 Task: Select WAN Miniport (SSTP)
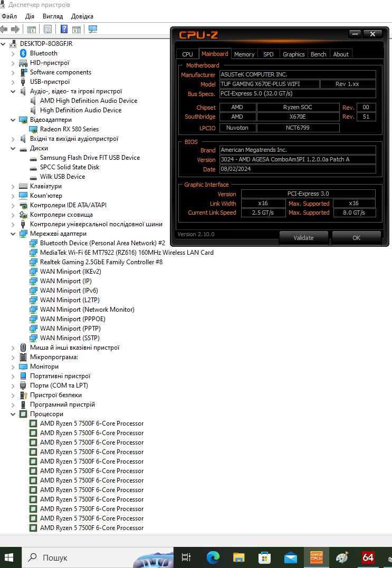point(70,338)
